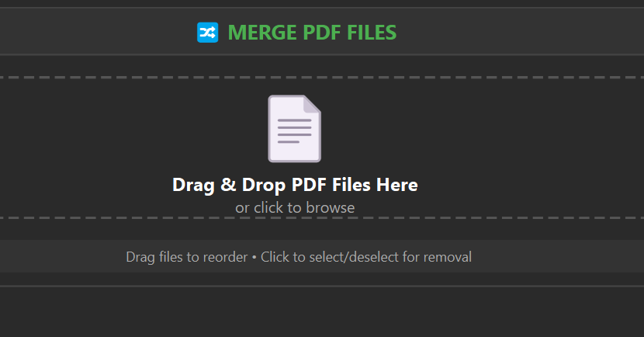Click the word browse in the drop zone
This screenshot has width=644, height=337.
click(x=331, y=207)
